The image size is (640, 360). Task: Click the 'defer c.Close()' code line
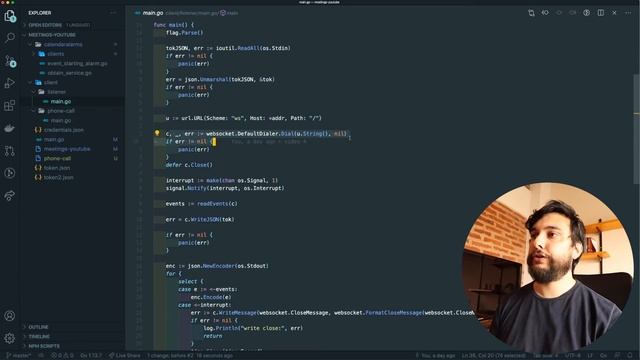(x=189, y=165)
